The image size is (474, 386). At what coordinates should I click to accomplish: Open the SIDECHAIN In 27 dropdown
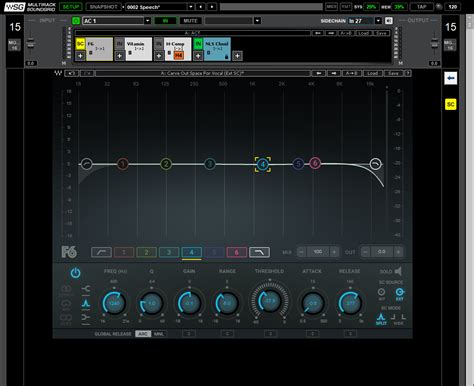point(378,21)
